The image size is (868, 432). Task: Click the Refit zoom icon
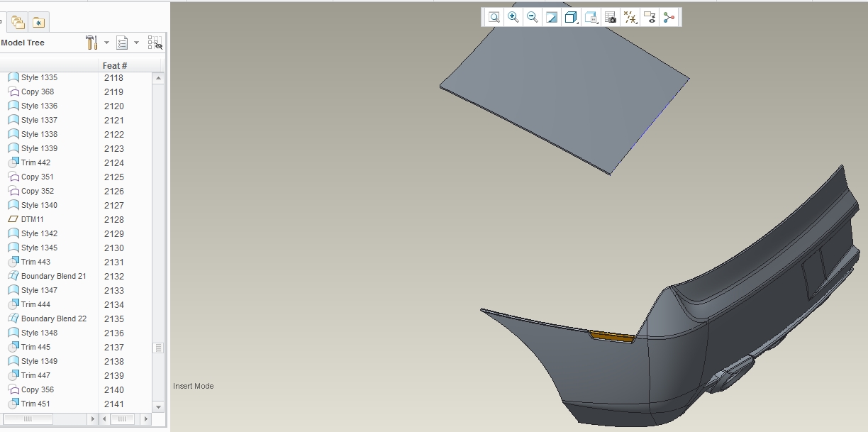click(494, 17)
